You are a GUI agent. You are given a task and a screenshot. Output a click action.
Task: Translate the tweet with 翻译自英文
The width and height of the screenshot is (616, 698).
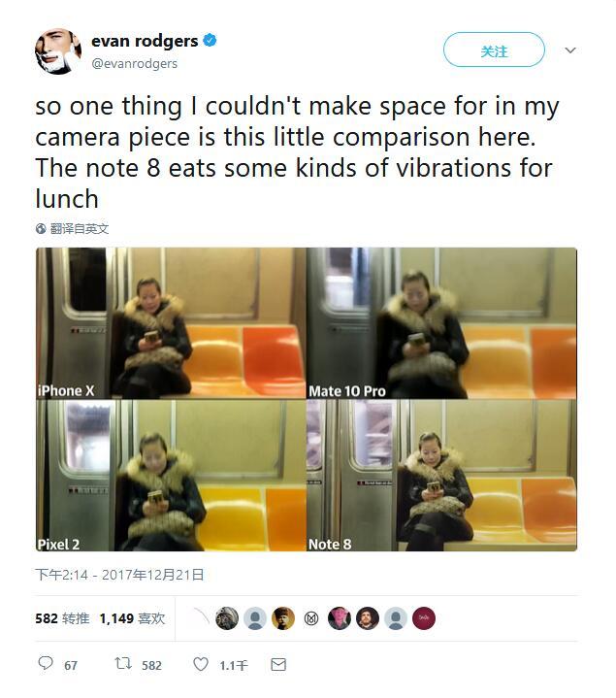coord(80,229)
